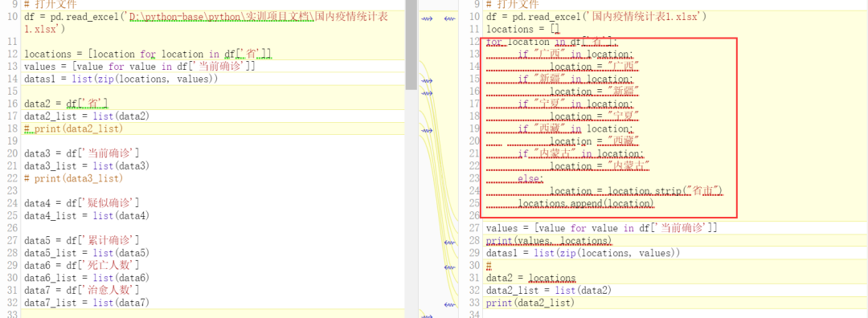Click left line 20 data3 = df['当前确诊']
Screen dimensions: 868x318
81,153
